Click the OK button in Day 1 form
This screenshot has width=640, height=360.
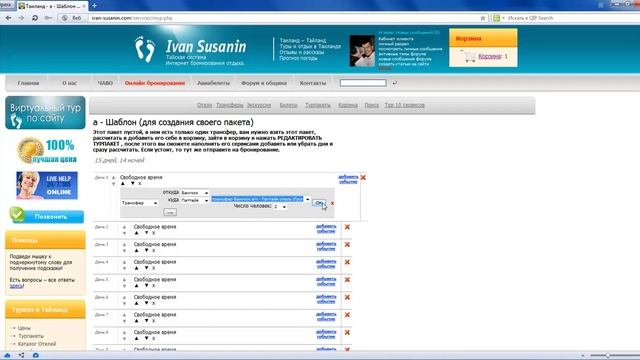point(319,203)
